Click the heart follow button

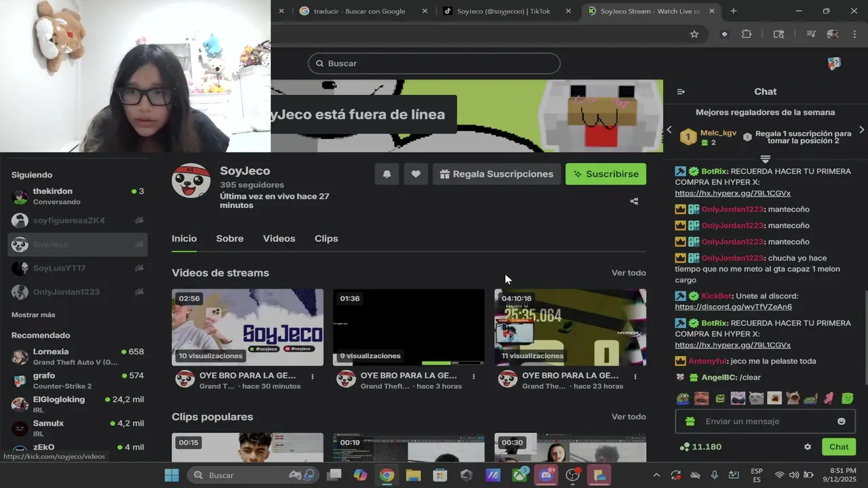point(416,174)
